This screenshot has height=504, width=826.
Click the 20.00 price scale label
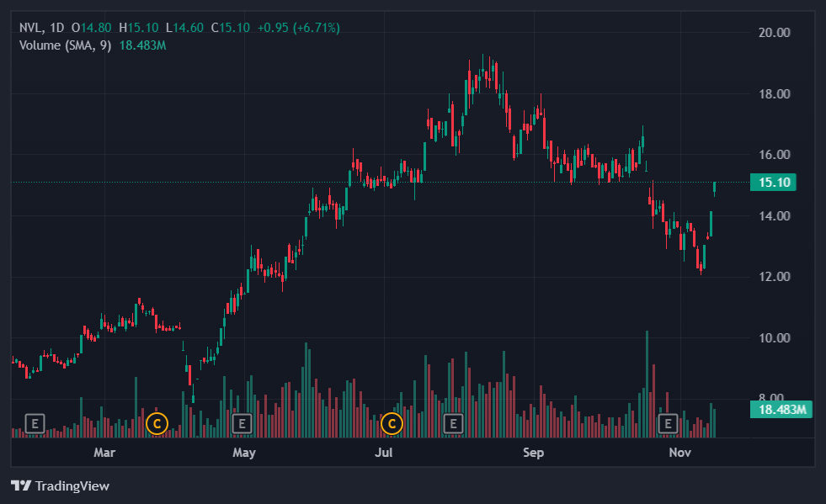tap(775, 33)
